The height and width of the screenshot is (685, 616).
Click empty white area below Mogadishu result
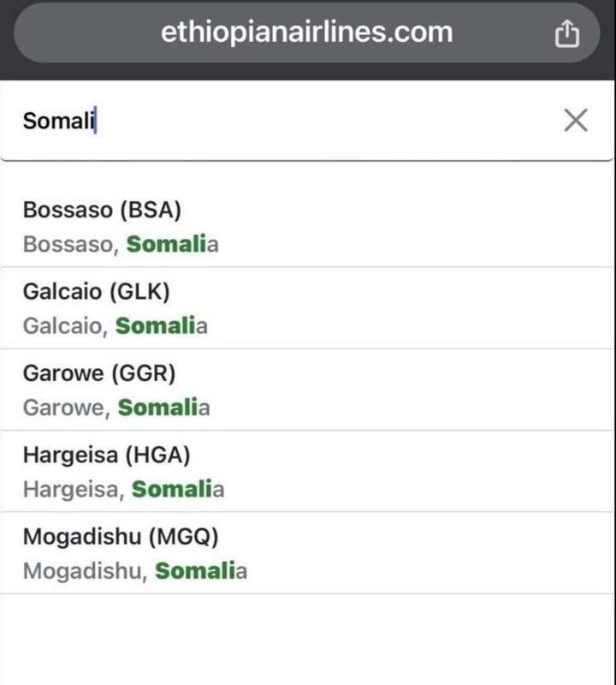308,640
